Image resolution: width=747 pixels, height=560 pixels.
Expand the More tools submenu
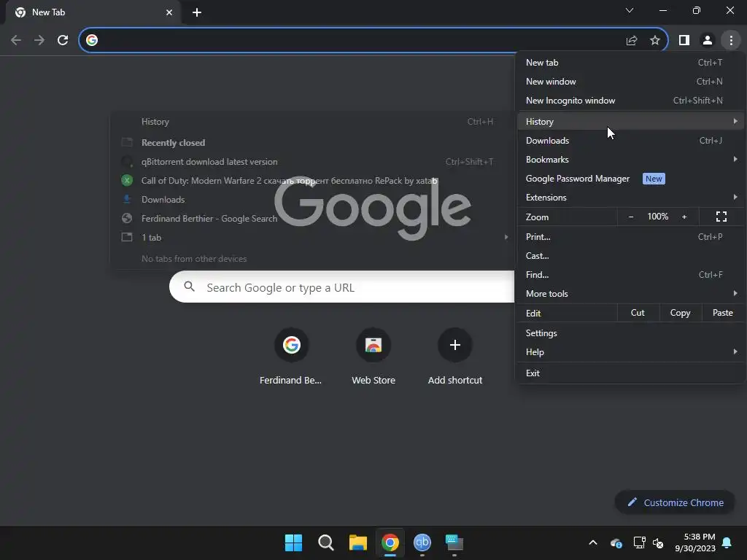click(x=630, y=294)
